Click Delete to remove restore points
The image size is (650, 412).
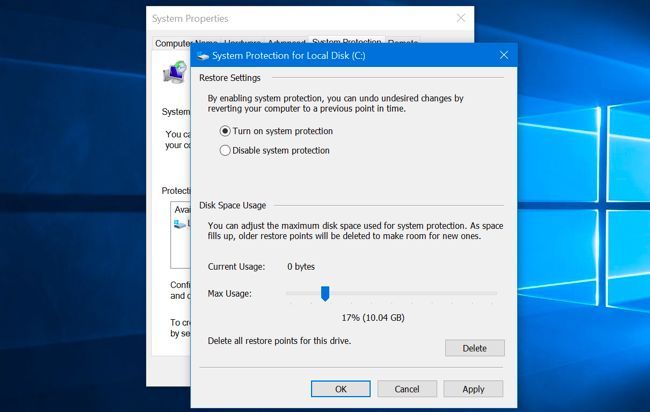click(475, 348)
